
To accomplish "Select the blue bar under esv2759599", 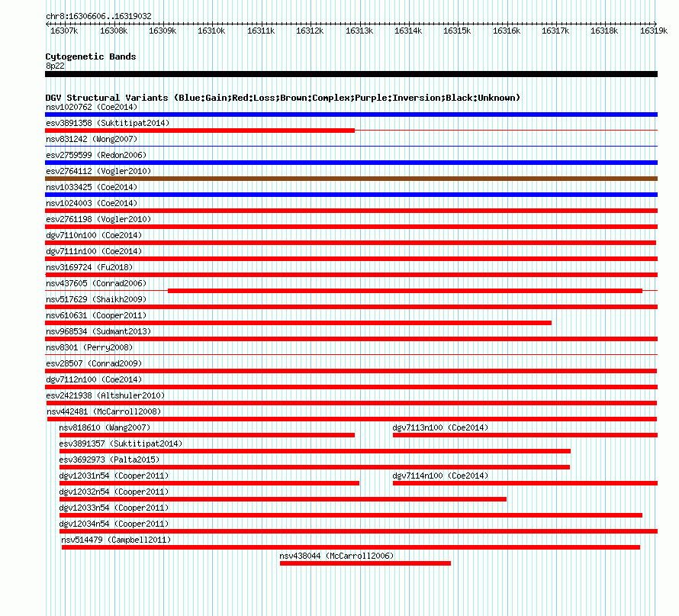I will tap(351, 163).
